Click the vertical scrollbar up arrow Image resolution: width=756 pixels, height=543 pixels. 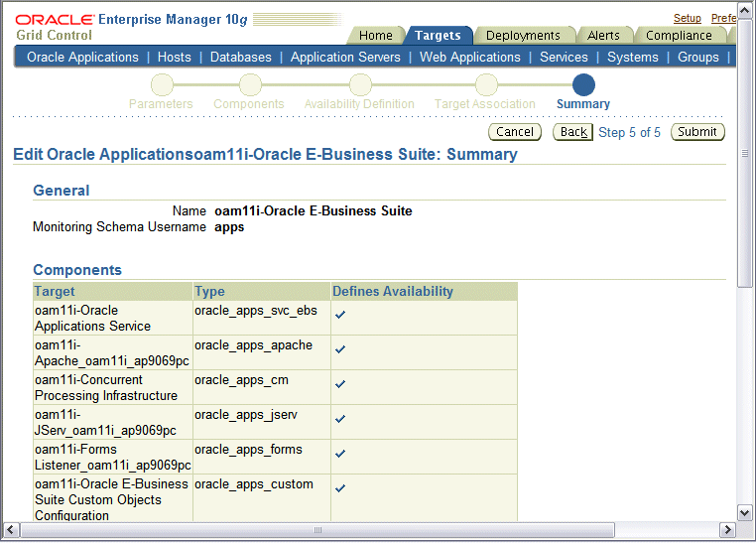(745, 11)
